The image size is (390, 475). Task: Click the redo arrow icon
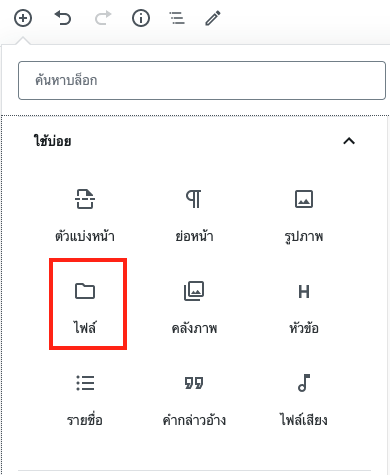103,18
